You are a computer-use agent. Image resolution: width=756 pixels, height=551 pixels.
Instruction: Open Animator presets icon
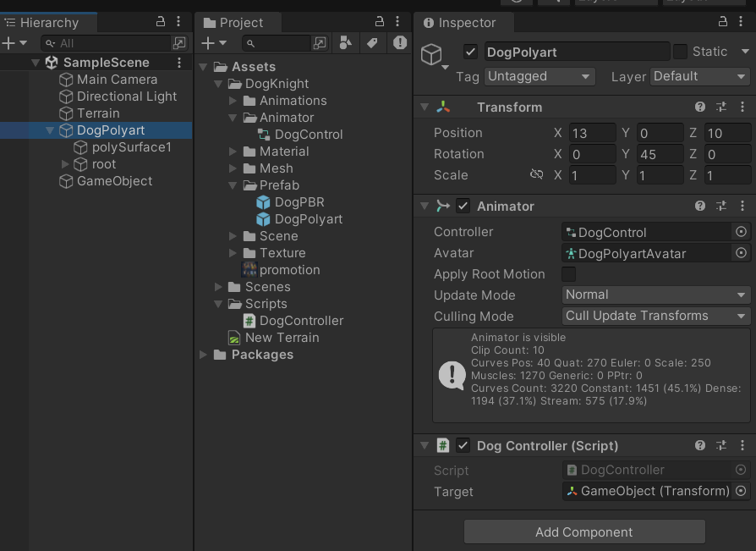[721, 206]
